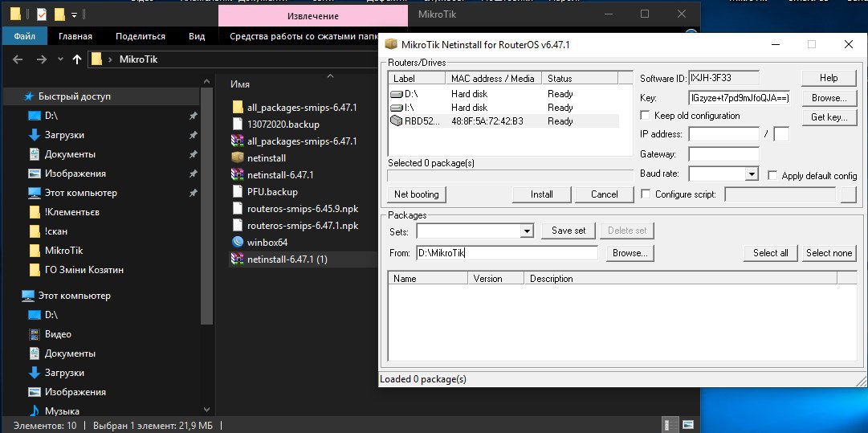Click the netinstall-6.47.1 (1) archive icon

[238, 259]
